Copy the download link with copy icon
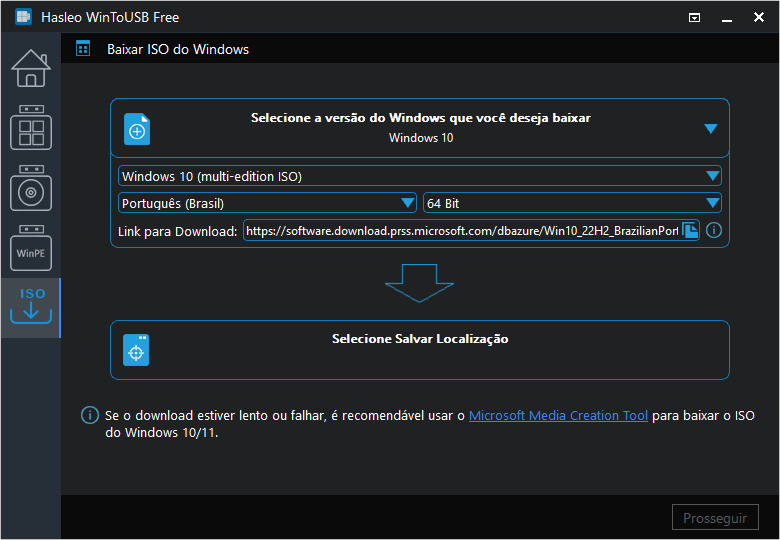Screen dimensions: 780x540 [690, 230]
